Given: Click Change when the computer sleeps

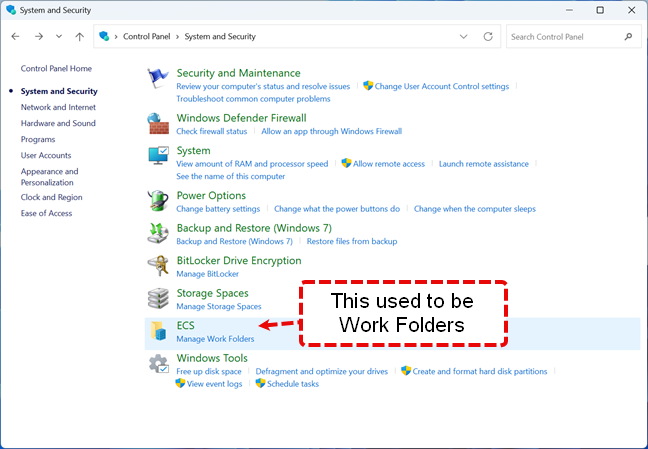Looking at the screenshot, I should [475, 209].
